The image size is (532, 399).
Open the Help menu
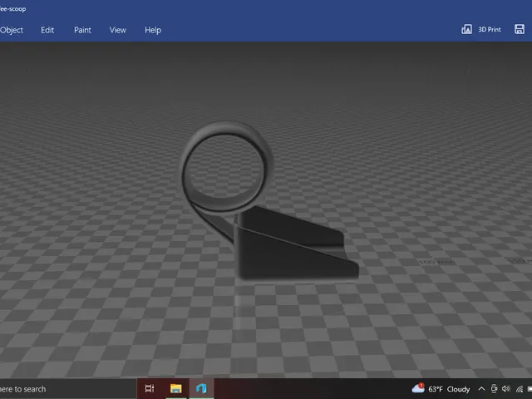click(153, 30)
